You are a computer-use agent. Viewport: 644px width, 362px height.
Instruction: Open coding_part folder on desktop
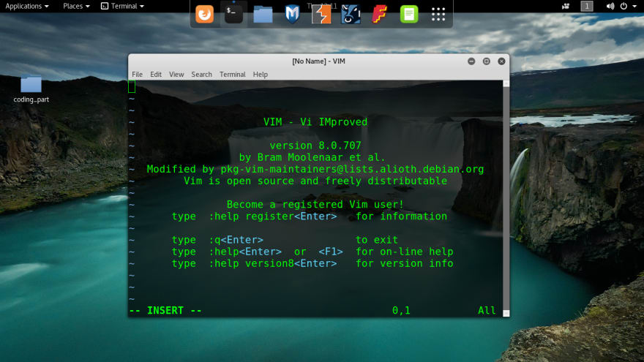[x=31, y=89]
